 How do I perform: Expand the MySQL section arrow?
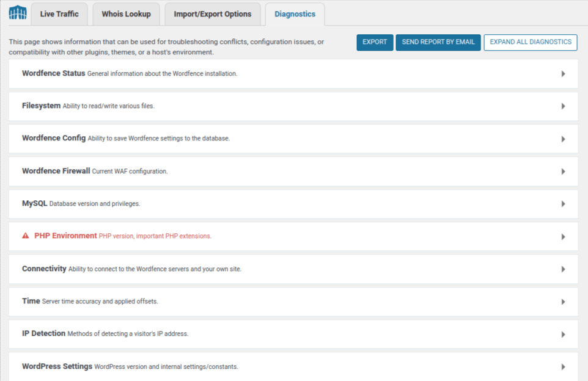563,204
